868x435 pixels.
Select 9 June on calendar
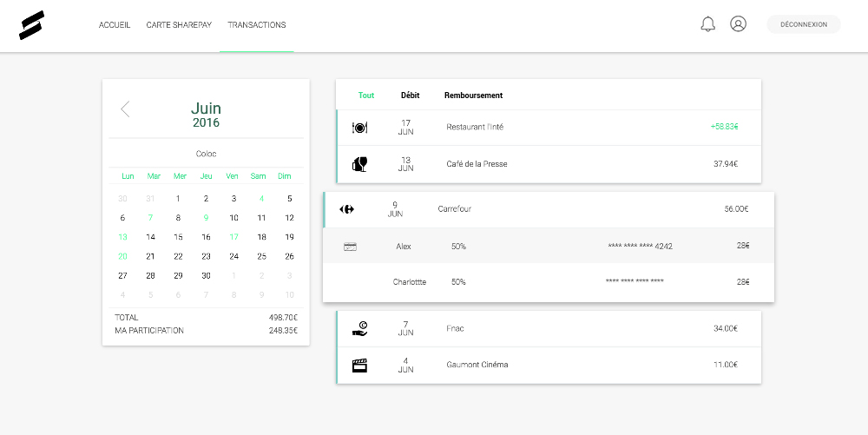[206, 218]
